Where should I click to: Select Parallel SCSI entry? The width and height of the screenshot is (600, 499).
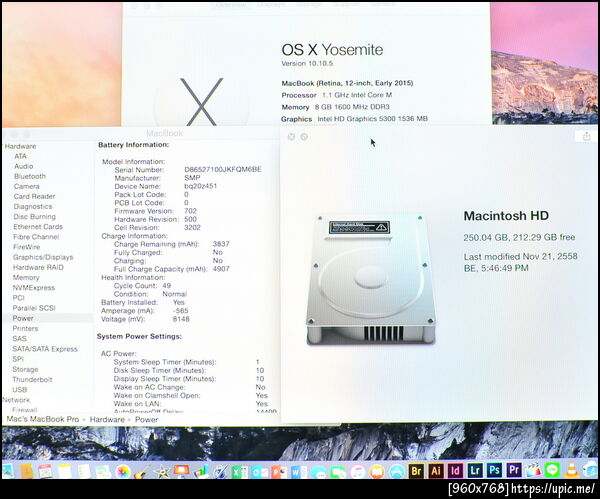(x=34, y=308)
